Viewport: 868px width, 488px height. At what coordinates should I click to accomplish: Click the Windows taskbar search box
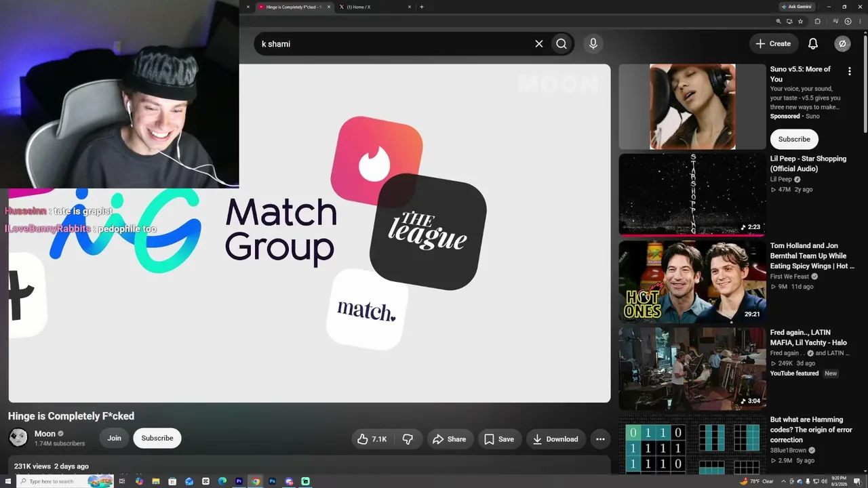64,481
